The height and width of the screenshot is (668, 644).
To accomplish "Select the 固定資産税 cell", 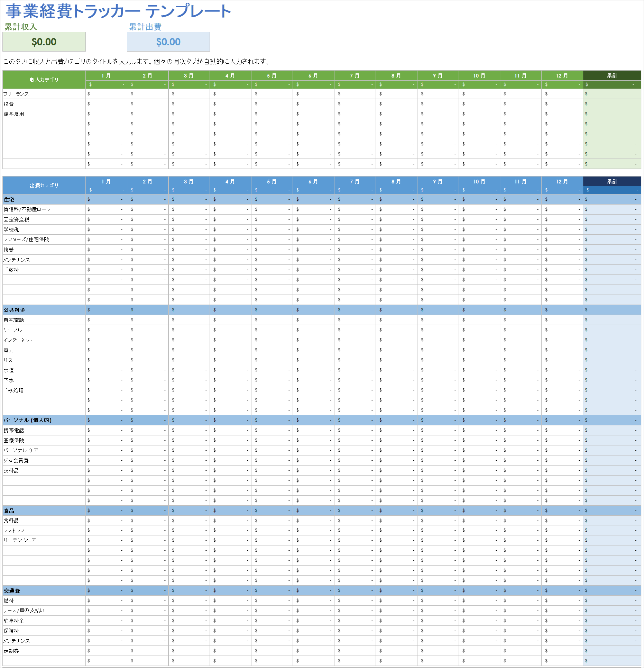I will pos(44,219).
